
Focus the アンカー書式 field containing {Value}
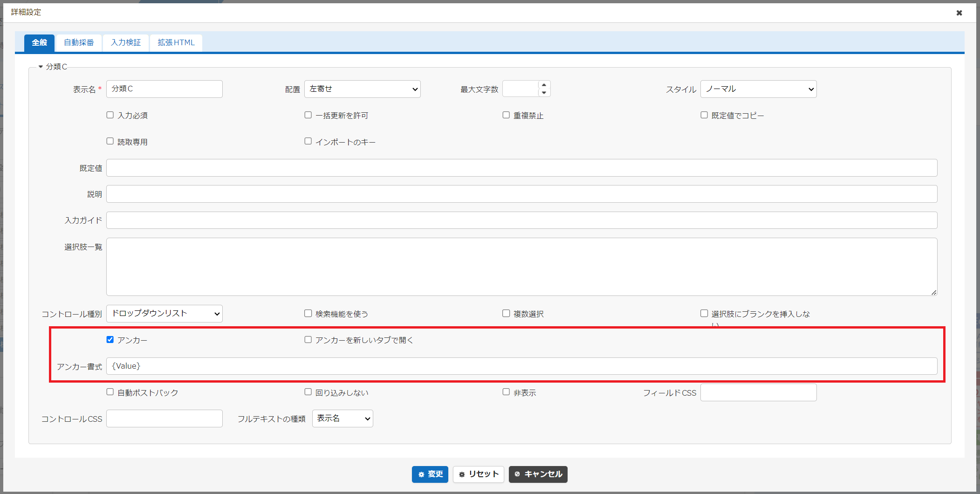(522, 366)
